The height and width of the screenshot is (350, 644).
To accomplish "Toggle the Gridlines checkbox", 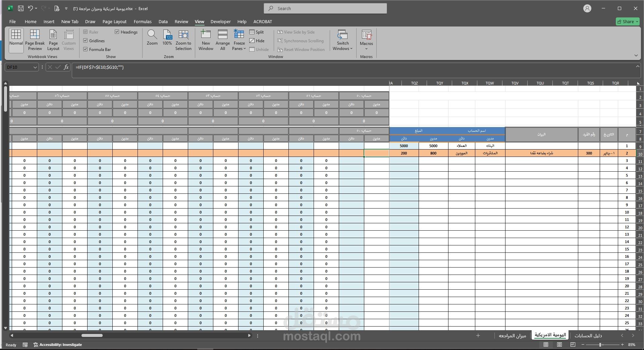I will 86,41.
